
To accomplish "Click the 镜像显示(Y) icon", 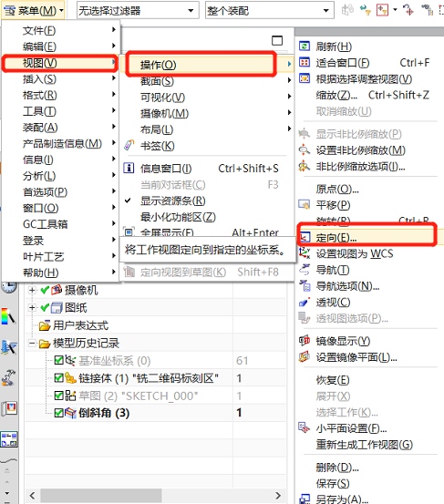I will pyautogui.click(x=305, y=340).
